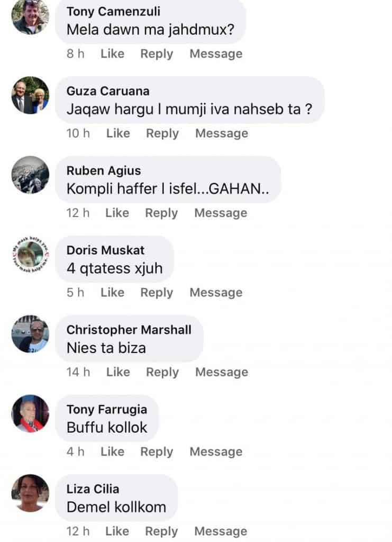
Task: Reply to Tony Farrugia's comment
Action: pos(157,451)
